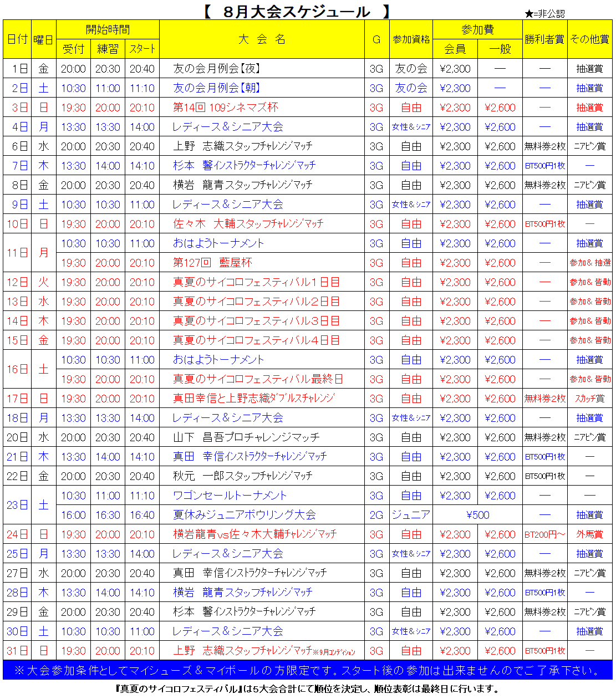Click the footnote about 5大会合計 ranking

[x=308, y=689]
